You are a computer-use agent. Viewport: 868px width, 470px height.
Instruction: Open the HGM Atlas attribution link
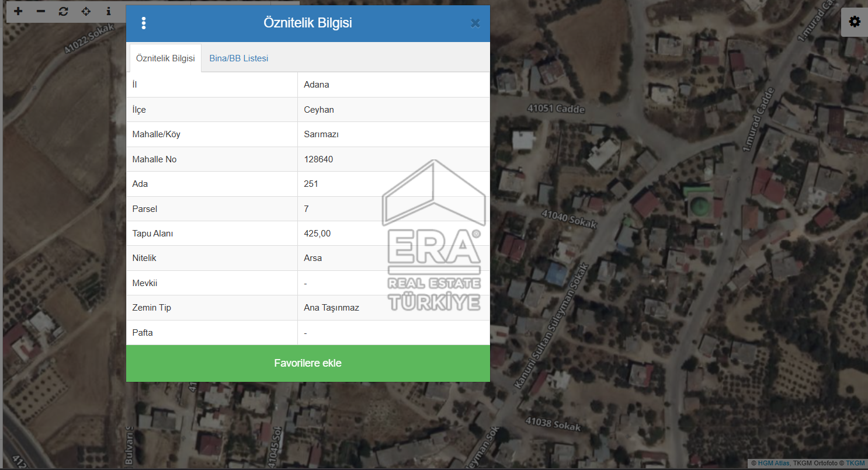(x=774, y=463)
